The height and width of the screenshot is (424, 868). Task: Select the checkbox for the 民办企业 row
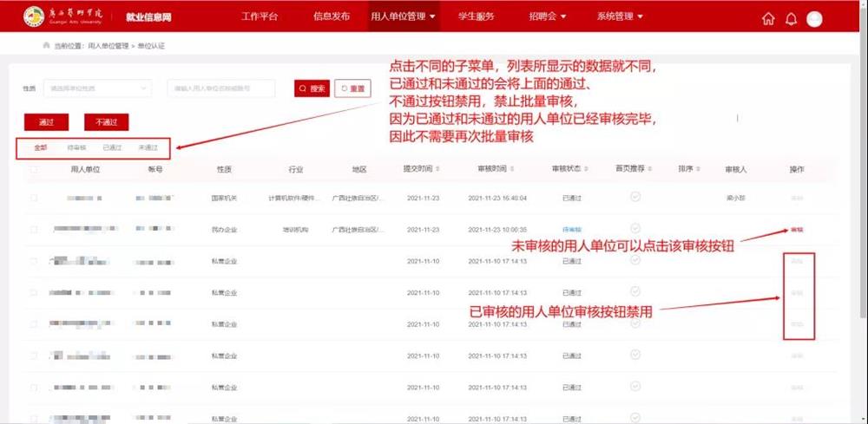(34, 230)
